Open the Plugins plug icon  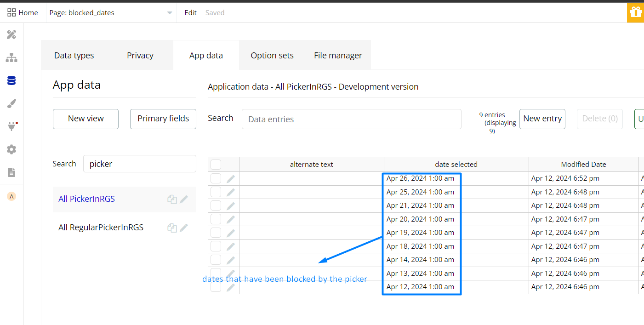pyautogui.click(x=11, y=126)
